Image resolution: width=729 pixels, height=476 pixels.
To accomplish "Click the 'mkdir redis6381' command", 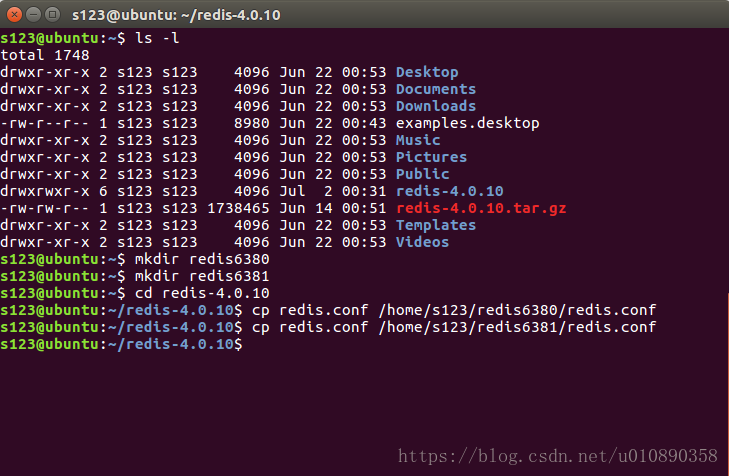I will click(202, 276).
